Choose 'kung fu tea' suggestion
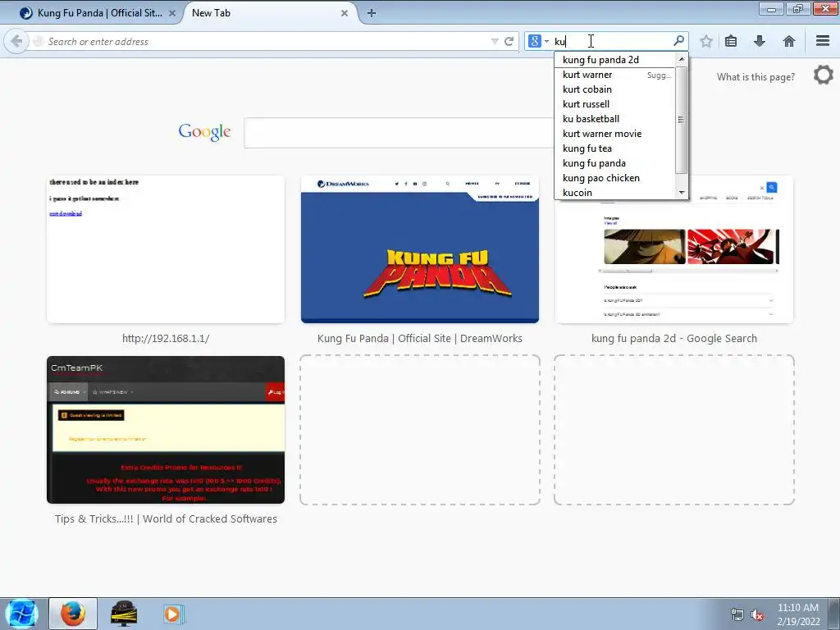Viewport: 840px width, 630px height. coord(614,148)
